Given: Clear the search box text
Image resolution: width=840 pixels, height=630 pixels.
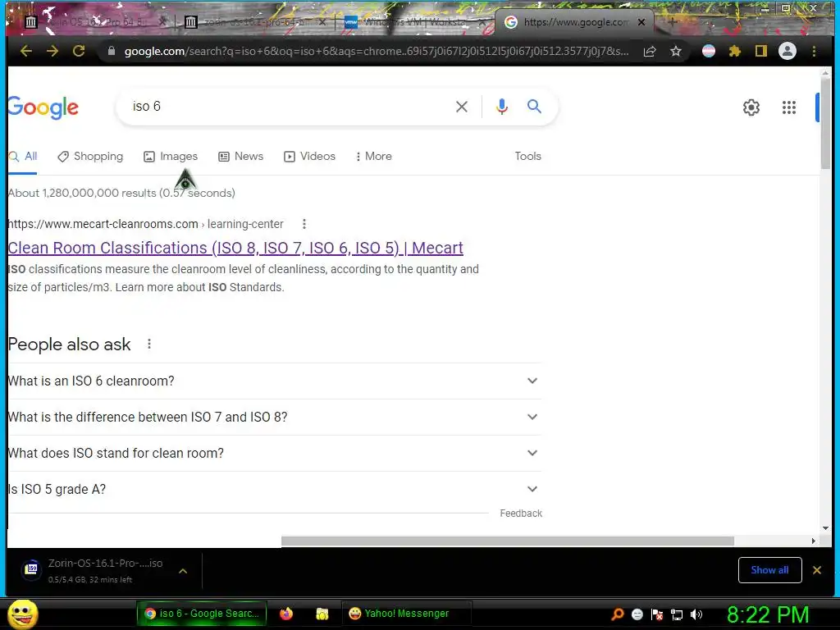Looking at the screenshot, I should (461, 107).
